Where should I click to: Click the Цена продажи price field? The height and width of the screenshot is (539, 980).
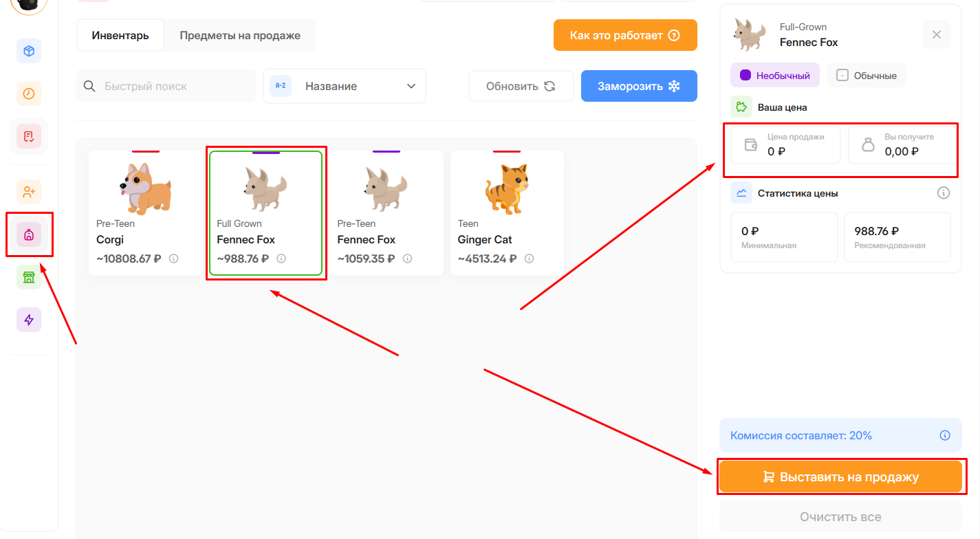(785, 145)
